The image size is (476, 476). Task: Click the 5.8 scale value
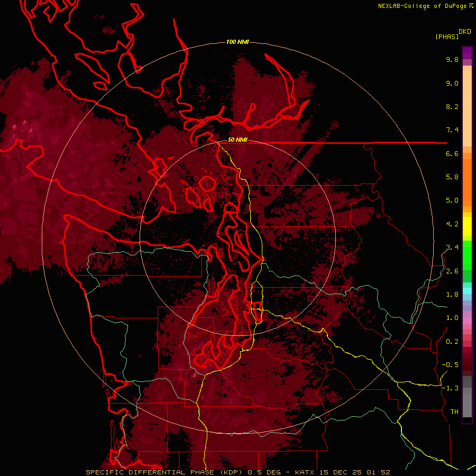pos(452,177)
